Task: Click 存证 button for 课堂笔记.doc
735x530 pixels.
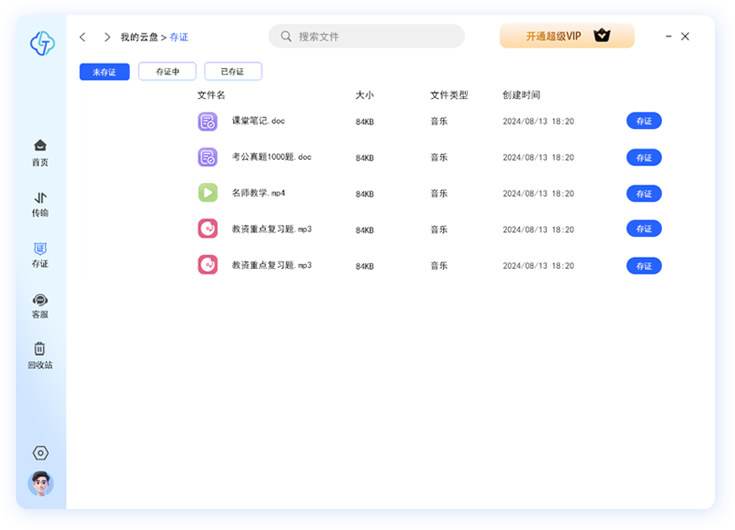Action: [644, 121]
